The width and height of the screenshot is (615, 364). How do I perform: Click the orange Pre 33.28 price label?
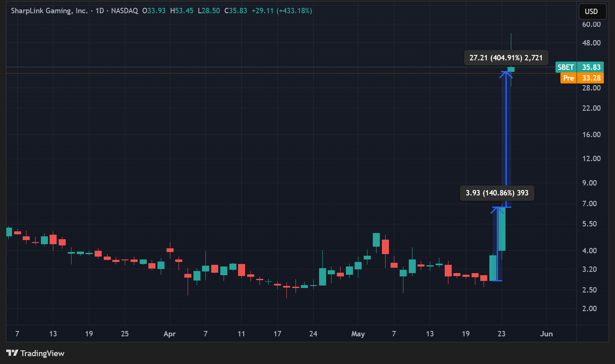coord(582,78)
